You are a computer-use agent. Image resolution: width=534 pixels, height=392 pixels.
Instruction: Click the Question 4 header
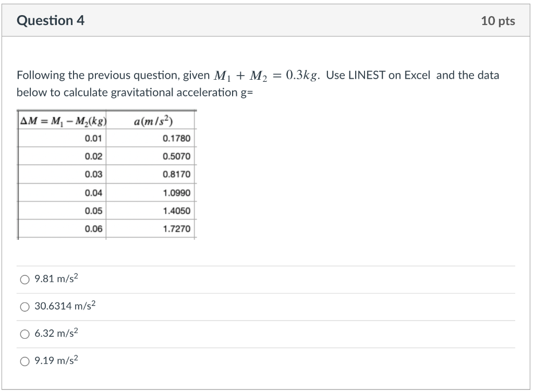[x=51, y=20]
